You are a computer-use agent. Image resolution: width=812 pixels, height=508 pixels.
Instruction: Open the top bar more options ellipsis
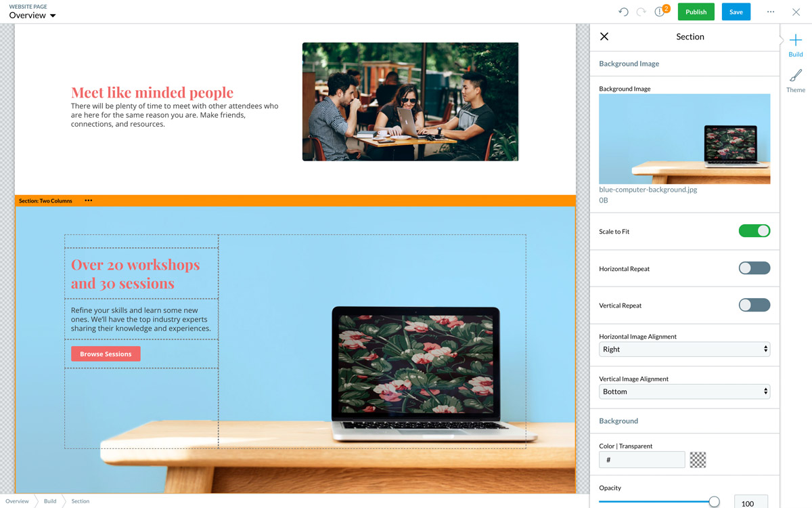coord(770,12)
